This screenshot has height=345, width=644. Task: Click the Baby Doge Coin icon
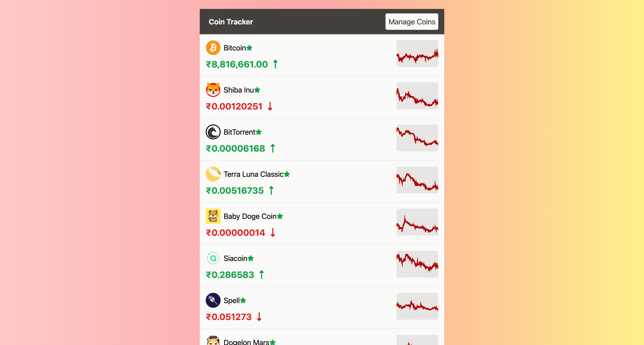pos(213,216)
